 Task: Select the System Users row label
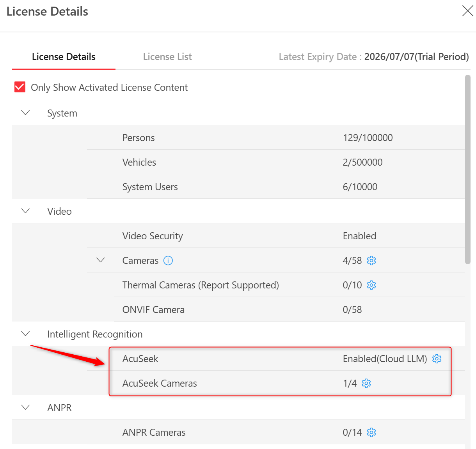[150, 187]
